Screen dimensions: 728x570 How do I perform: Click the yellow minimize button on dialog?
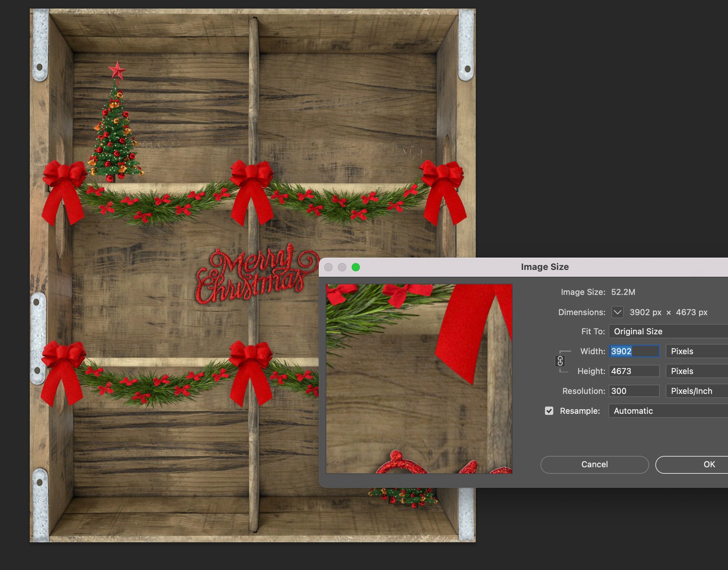click(x=343, y=267)
